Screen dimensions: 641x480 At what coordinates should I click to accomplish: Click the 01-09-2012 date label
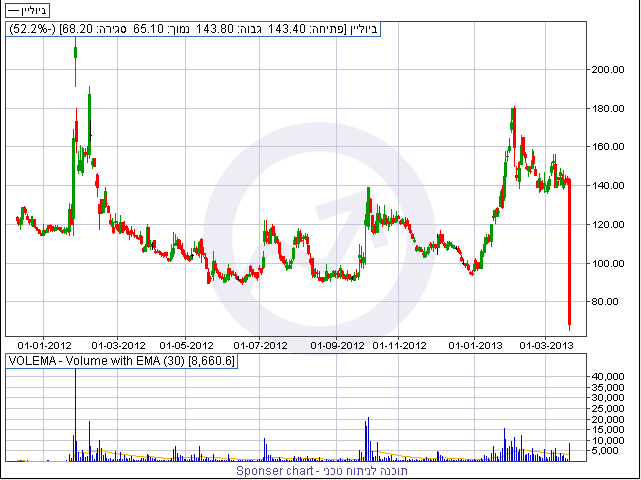(x=337, y=345)
